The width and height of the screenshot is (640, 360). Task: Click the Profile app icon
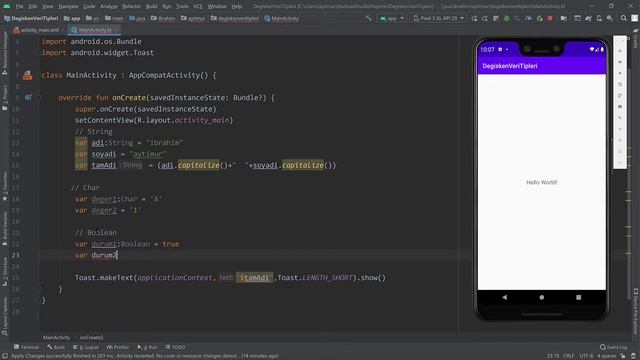[x=528, y=18]
